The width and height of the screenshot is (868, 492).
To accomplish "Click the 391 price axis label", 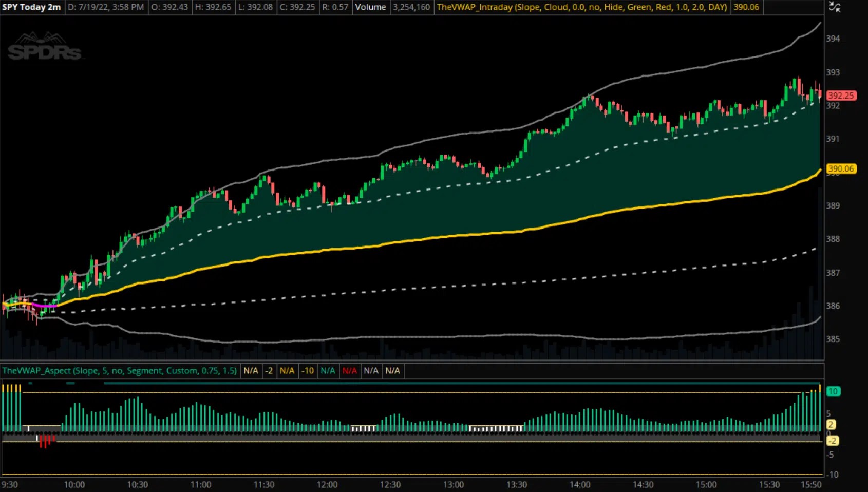I will point(833,139).
